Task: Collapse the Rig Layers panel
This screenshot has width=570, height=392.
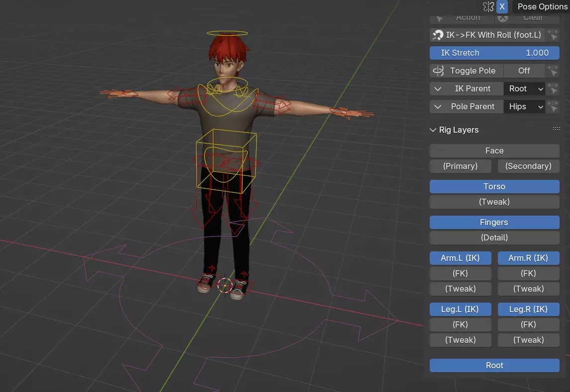Action: click(x=433, y=130)
